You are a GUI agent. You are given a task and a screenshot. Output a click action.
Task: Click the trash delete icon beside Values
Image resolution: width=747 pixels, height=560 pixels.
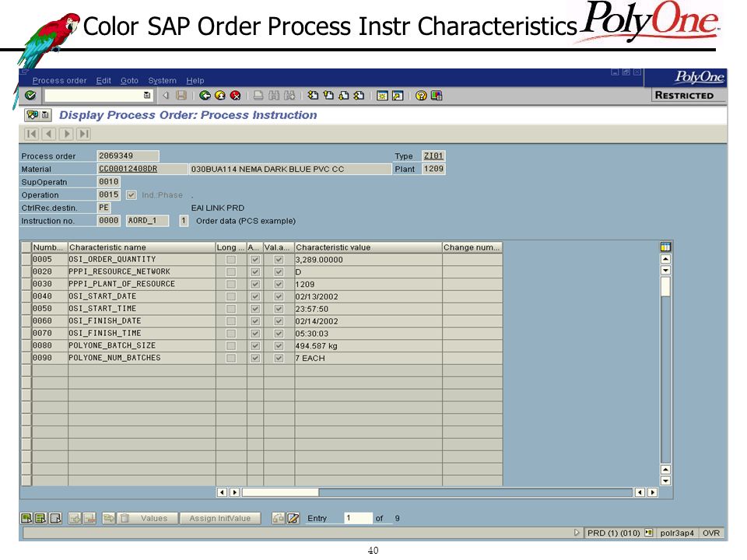124,518
